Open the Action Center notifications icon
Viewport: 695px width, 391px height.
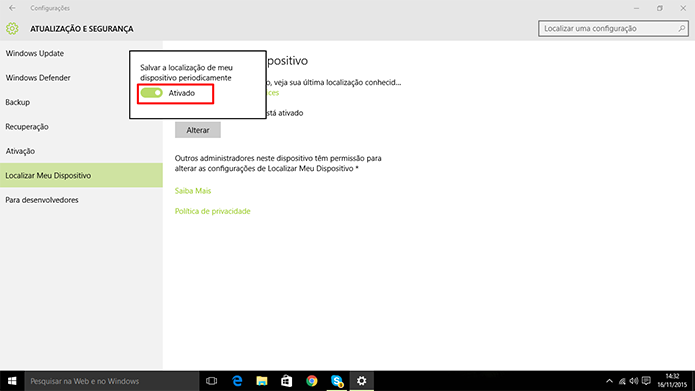coord(646,381)
